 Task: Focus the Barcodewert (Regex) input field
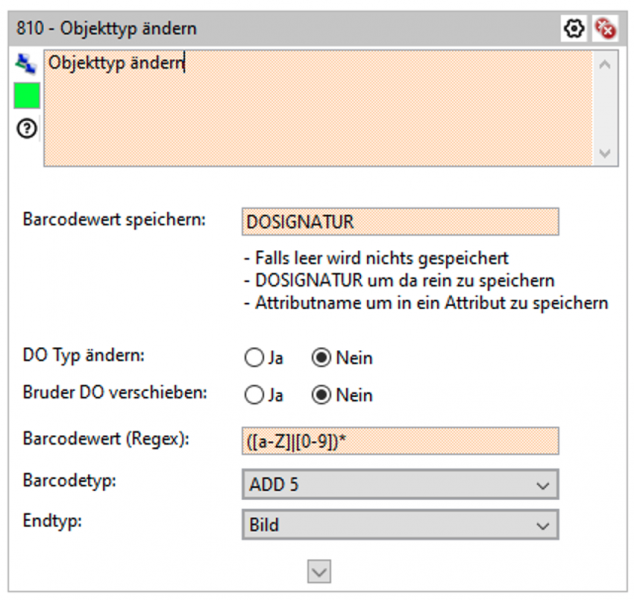pyautogui.click(x=399, y=441)
